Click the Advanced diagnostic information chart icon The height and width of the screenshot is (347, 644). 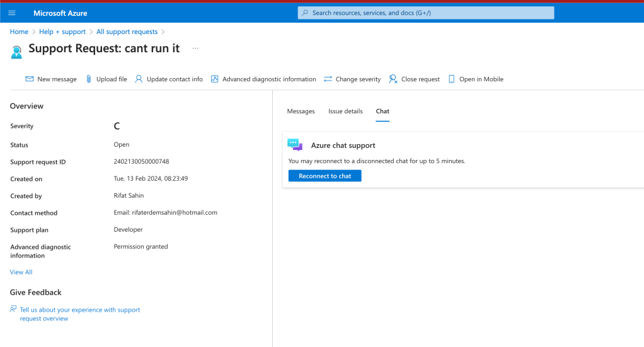click(214, 79)
